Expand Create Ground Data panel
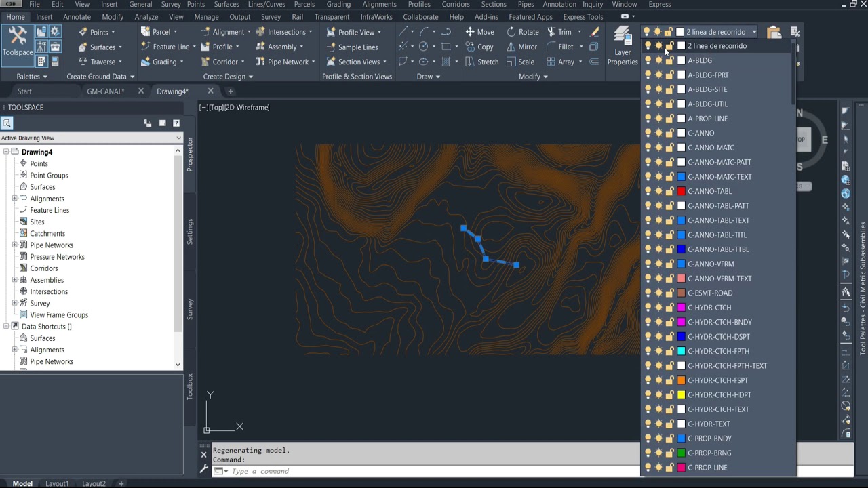 pyautogui.click(x=100, y=77)
